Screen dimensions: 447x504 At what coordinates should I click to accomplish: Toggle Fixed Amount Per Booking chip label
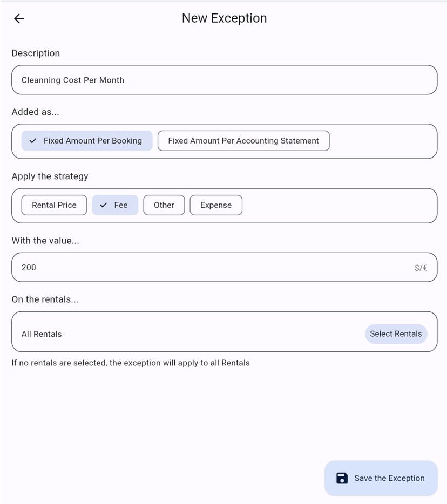[92, 141]
